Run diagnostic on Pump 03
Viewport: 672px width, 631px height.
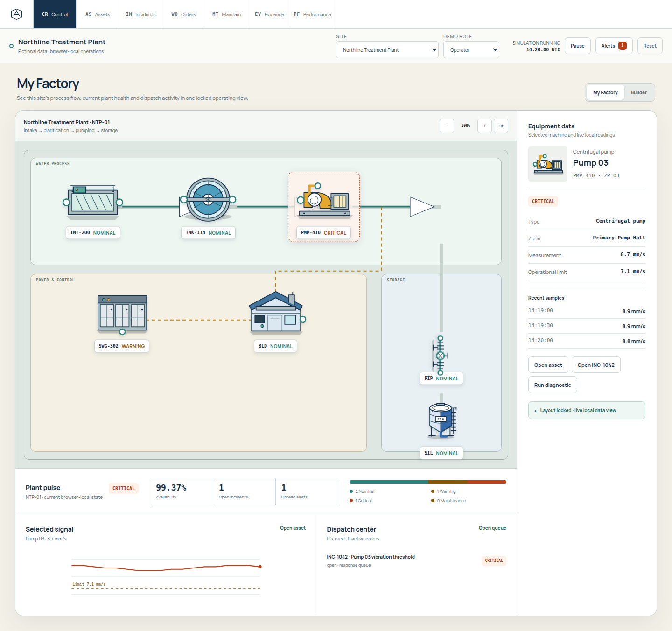coord(553,385)
